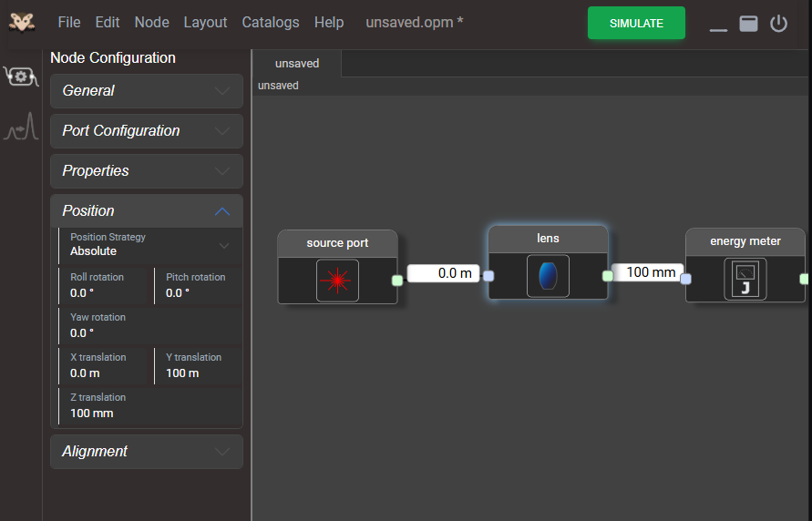This screenshot has width=812, height=521.
Task: Click energy meter green output port
Action: pos(804,280)
